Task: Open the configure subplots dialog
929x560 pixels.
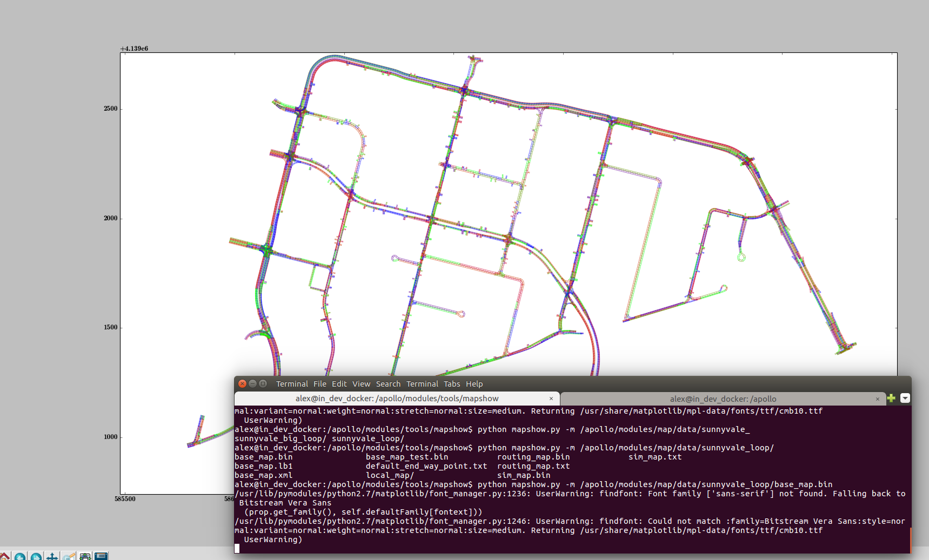Action: click(84, 556)
